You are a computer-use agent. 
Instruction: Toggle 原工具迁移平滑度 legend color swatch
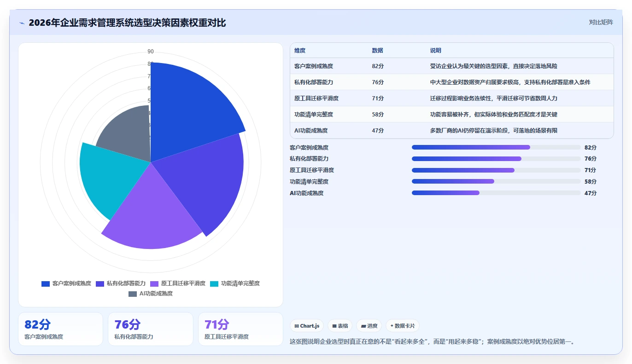point(154,283)
